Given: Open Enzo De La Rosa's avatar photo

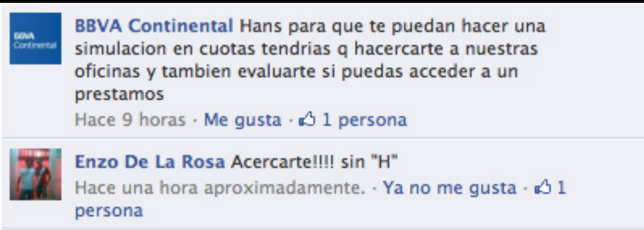Looking at the screenshot, I should pyautogui.click(x=35, y=174).
